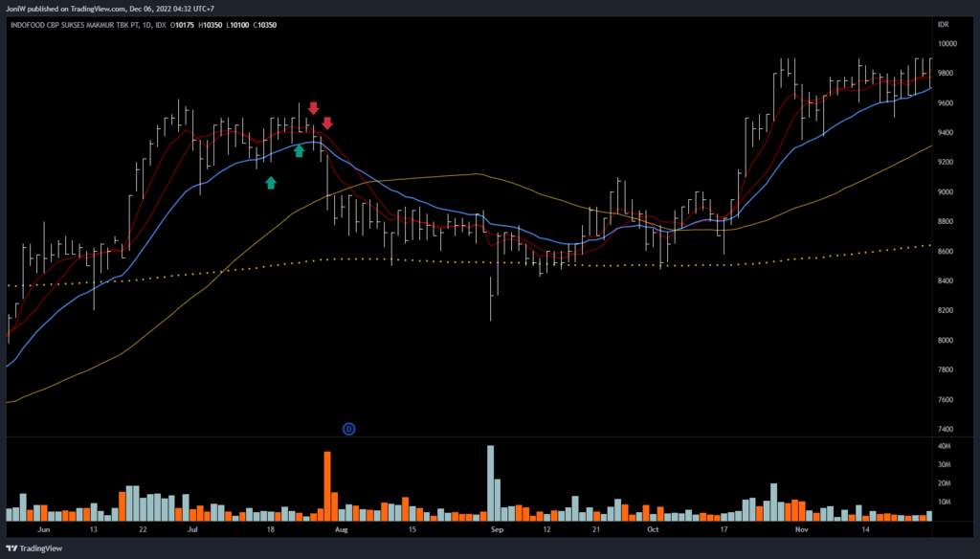Image resolution: width=980 pixels, height=559 pixels.
Task: Click the Jun label on the time axis
Action: point(41,528)
